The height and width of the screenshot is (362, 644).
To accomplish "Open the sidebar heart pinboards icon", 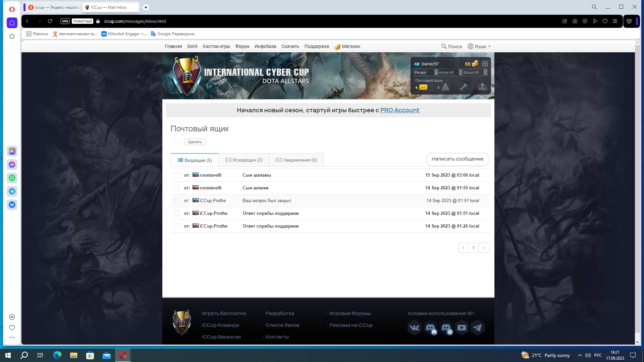I will click(x=12, y=327).
